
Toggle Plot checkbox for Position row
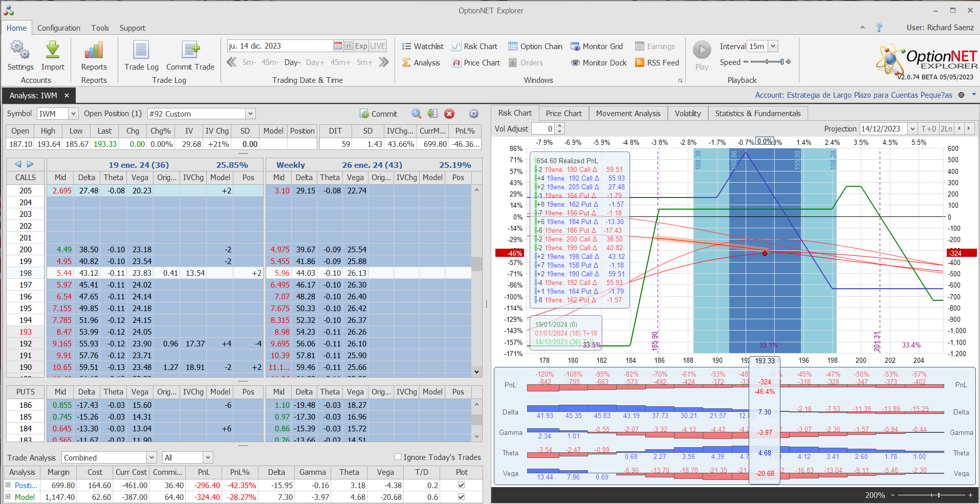click(461, 485)
